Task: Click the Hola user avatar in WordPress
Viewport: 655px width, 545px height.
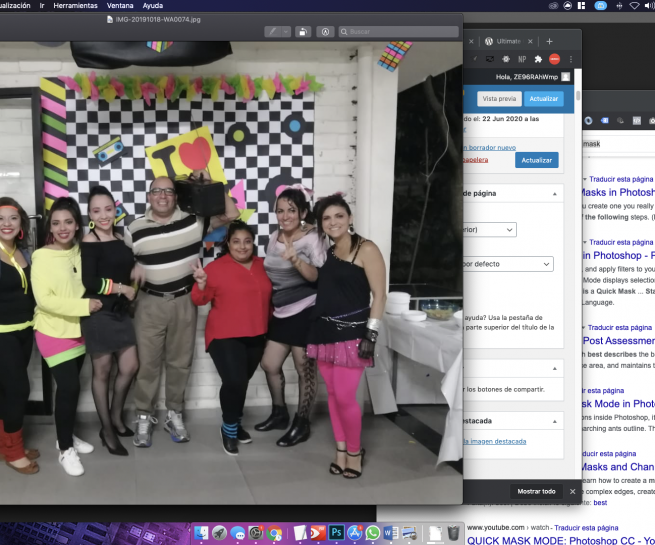Action: (x=566, y=77)
